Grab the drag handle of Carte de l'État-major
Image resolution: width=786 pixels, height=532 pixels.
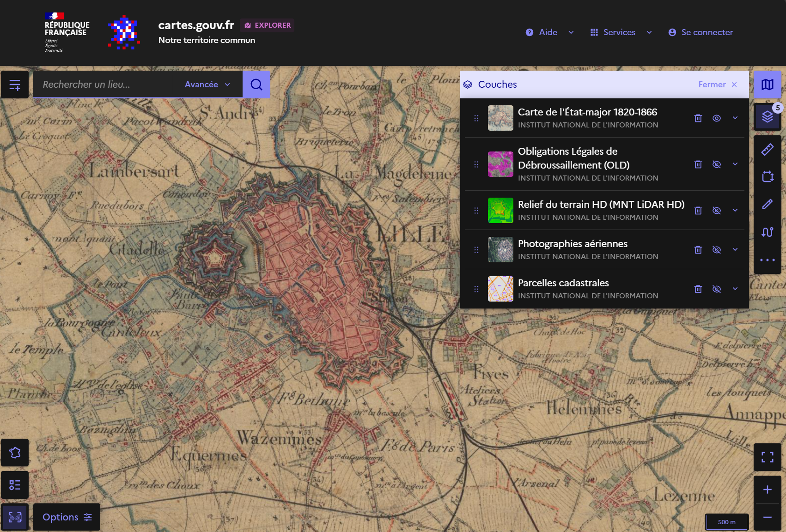pos(476,118)
